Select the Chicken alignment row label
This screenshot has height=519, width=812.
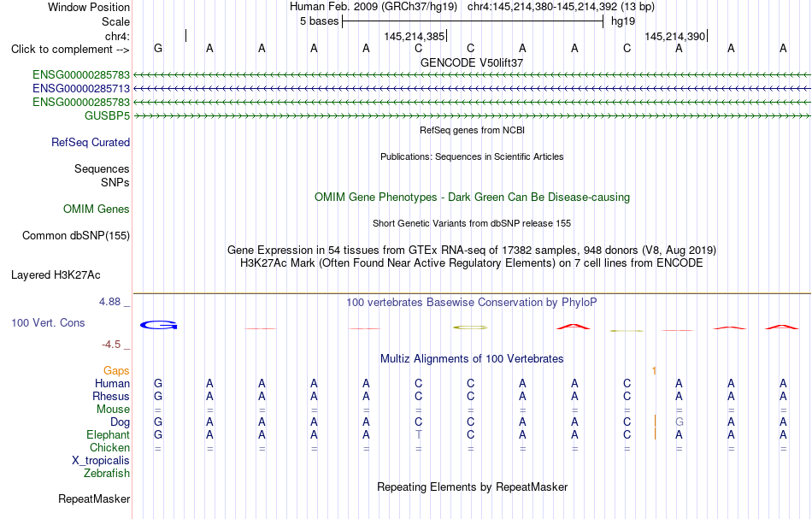tap(109, 447)
